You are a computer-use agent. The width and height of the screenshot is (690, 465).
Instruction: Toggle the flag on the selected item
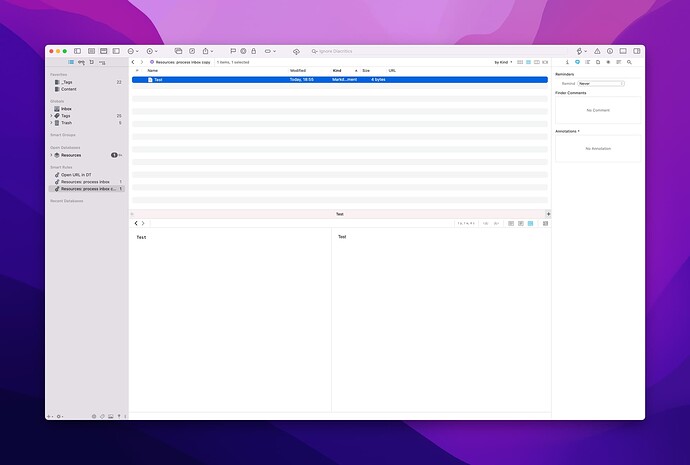233,51
